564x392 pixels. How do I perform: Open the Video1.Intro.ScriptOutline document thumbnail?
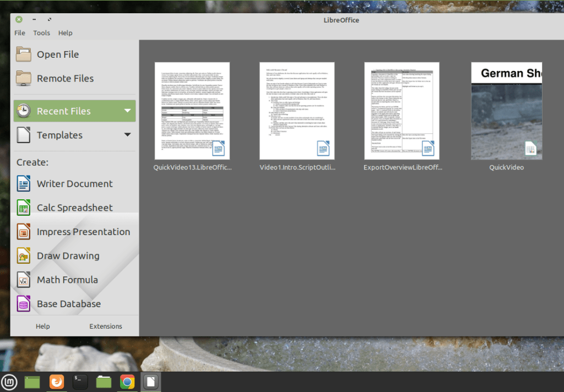coord(297,111)
